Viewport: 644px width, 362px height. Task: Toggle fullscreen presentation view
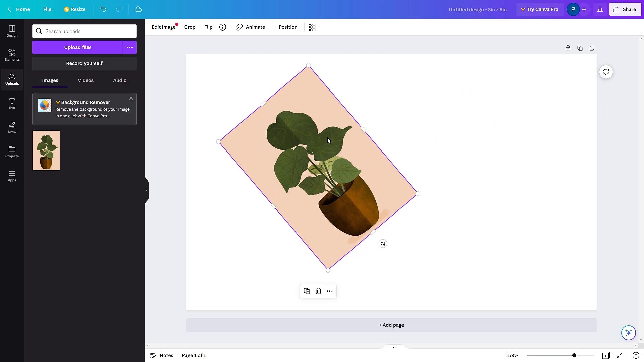pos(620,355)
